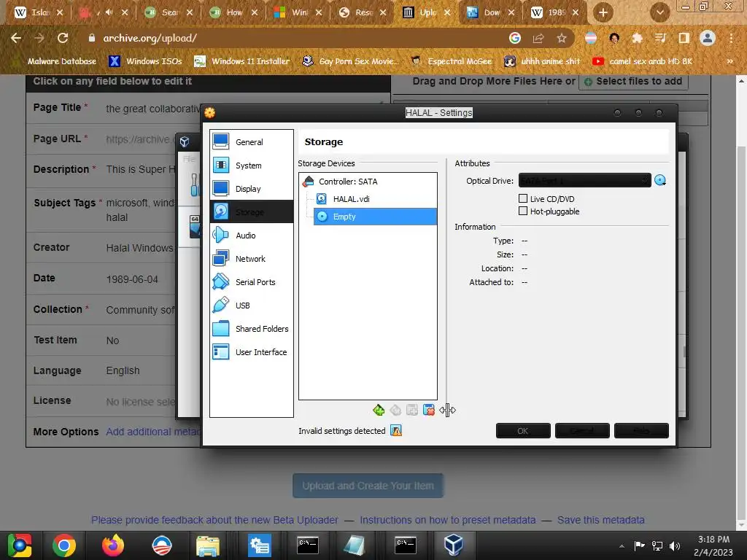Open the Audio settings category
The width and height of the screenshot is (747, 560).
(251, 236)
